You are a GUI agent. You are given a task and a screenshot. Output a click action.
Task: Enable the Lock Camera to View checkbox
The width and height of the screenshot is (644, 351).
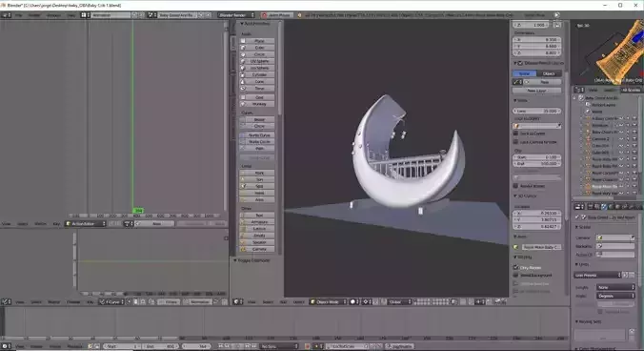pyautogui.click(x=515, y=142)
